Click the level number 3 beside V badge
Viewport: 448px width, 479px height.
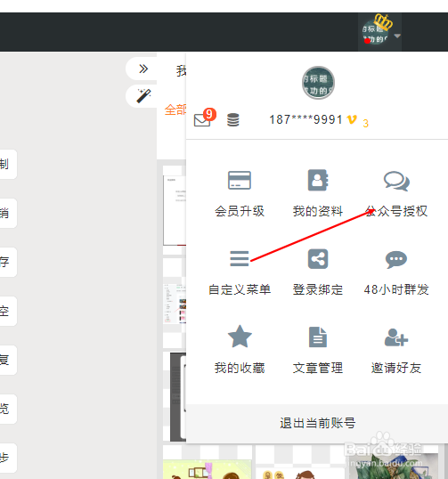point(365,124)
